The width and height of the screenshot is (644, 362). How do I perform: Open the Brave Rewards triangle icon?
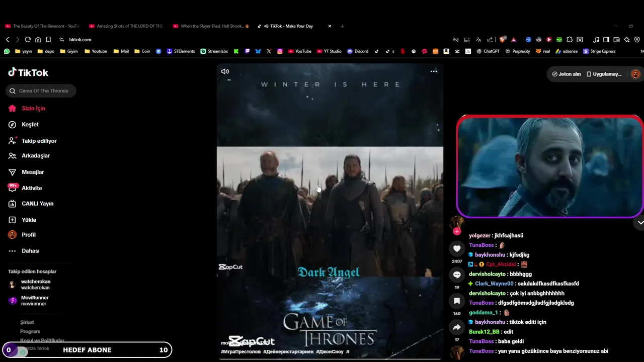pos(514,40)
